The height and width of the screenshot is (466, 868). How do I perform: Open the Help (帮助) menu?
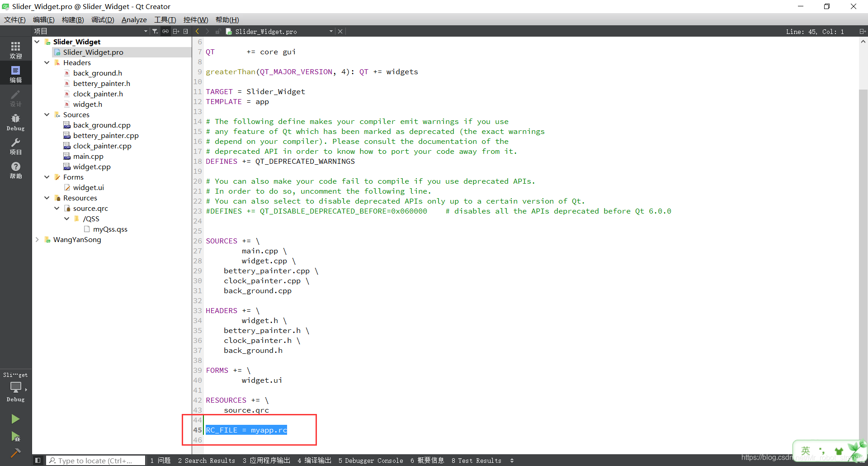click(x=227, y=19)
